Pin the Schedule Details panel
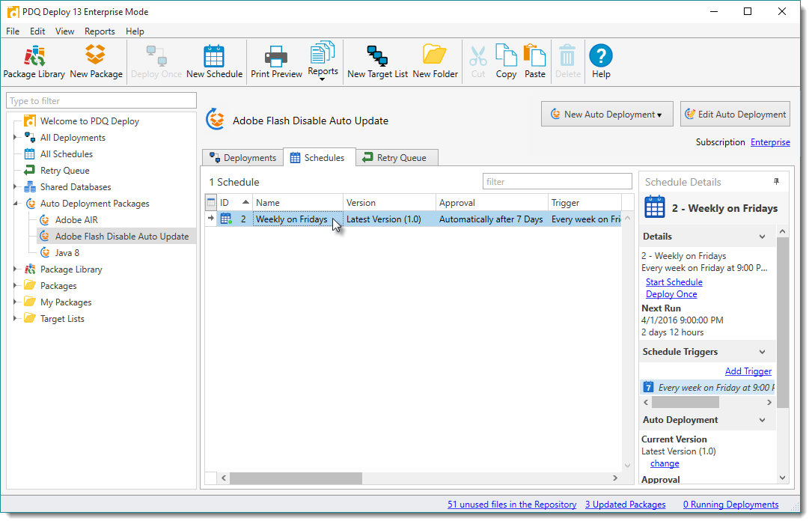The width and height of the screenshot is (812, 524). point(775,182)
